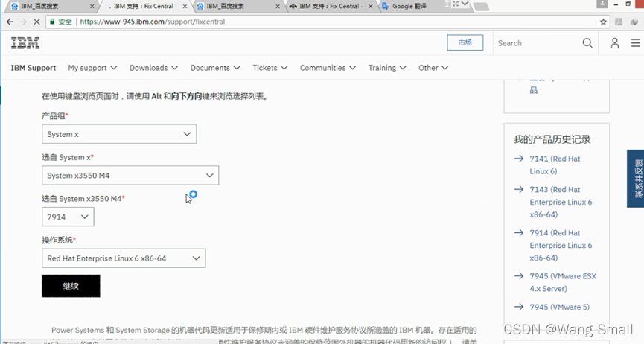This screenshot has height=344, width=644.
Task: Open 7945 (VMware ESX 4.x Server) link
Action: pos(563,282)
